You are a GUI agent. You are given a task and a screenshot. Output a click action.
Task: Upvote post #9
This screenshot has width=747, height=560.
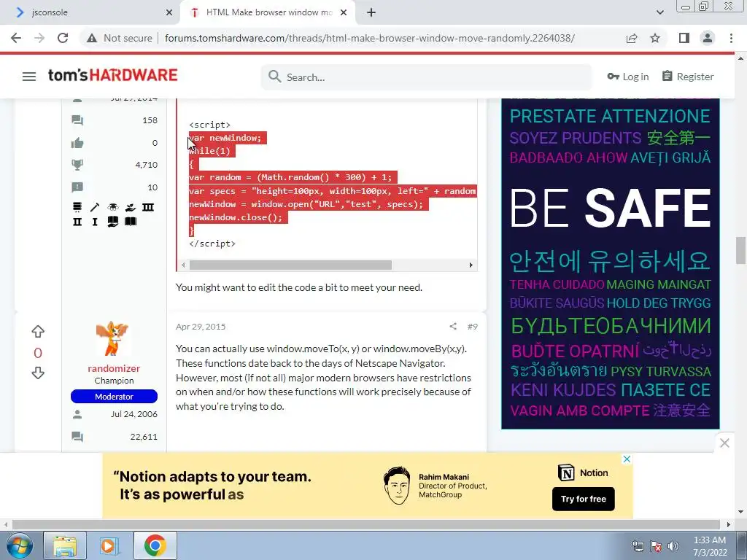click(x=38, y=331)
